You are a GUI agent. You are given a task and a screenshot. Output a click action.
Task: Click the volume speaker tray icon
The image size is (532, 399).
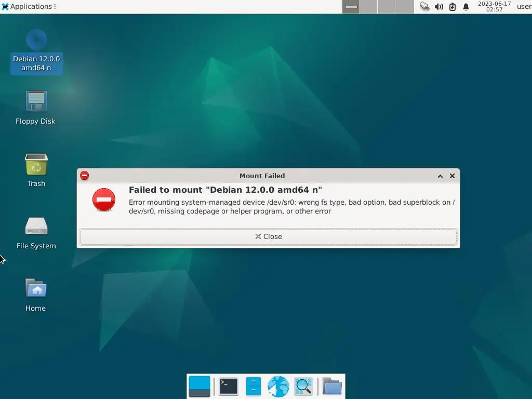pyautogui.click(x=438, y=7)
